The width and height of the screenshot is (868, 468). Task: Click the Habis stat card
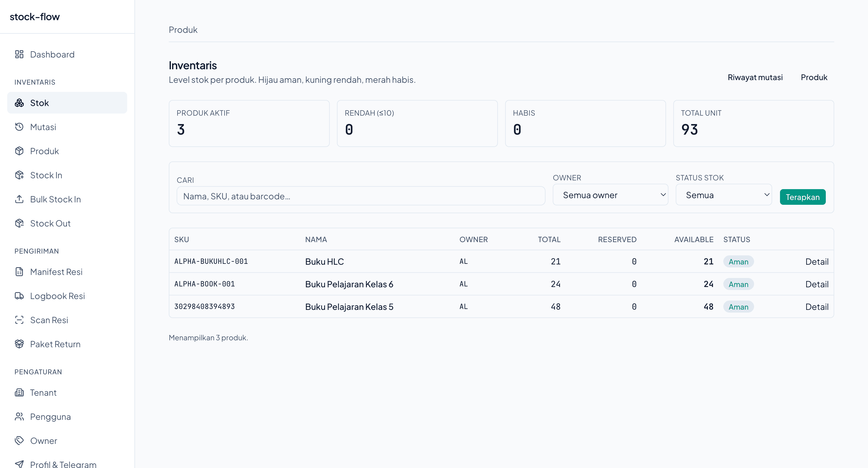(585, 123)
